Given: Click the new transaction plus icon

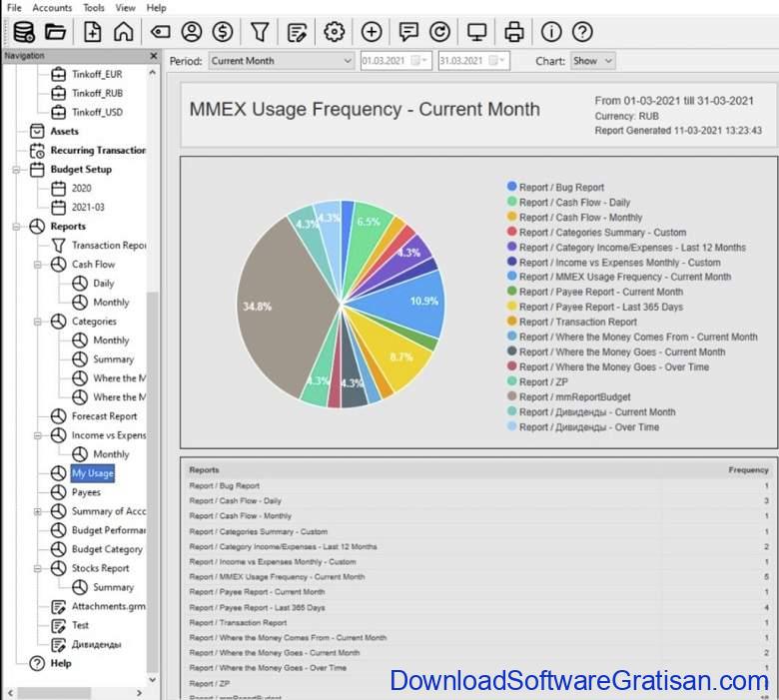Looking at the screenshot, I should tap(372, 32).
